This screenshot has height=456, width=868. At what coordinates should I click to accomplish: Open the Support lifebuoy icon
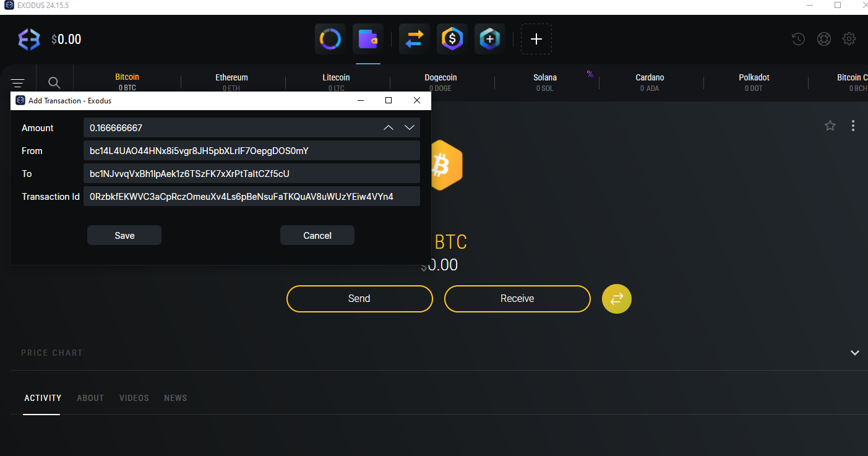(824, 39)
